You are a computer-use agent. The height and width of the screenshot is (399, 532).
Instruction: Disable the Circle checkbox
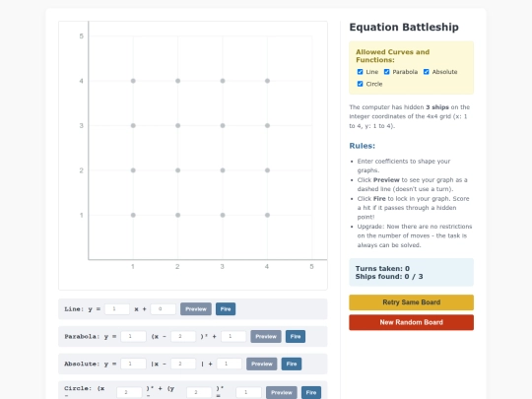click(x=360, y=84)
